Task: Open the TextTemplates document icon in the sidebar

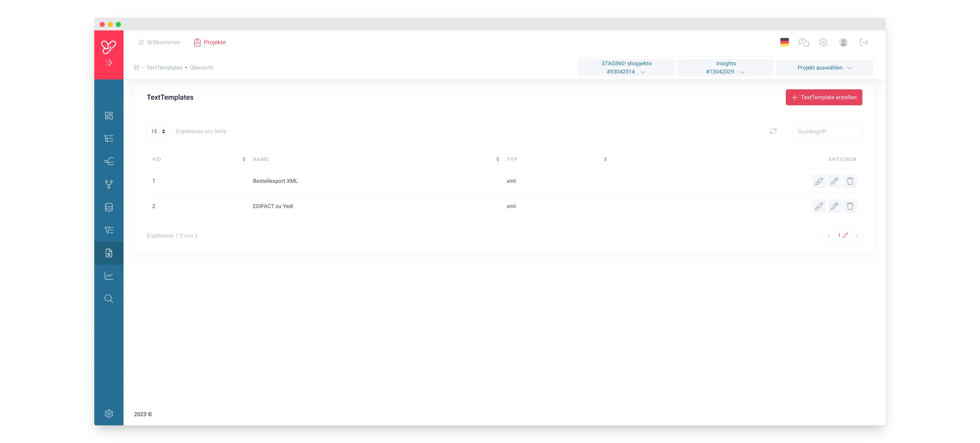Action: 109,253
